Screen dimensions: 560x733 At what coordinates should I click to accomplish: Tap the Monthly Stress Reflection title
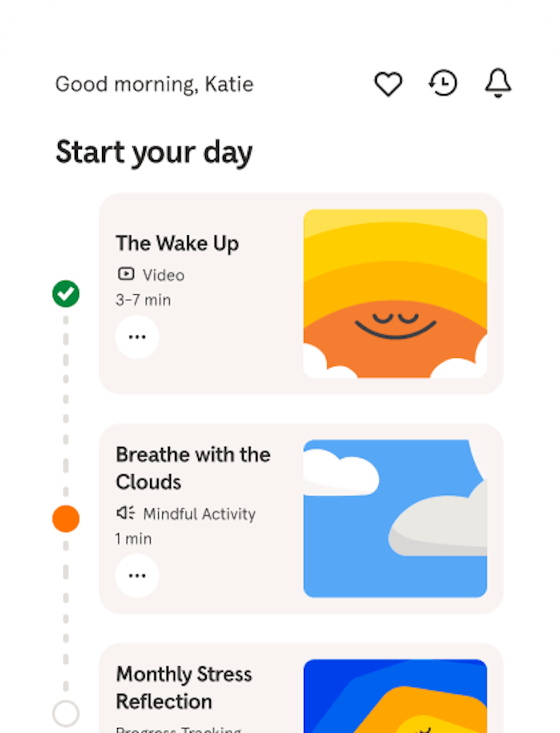pyautogui.click(x=184, y=687)
